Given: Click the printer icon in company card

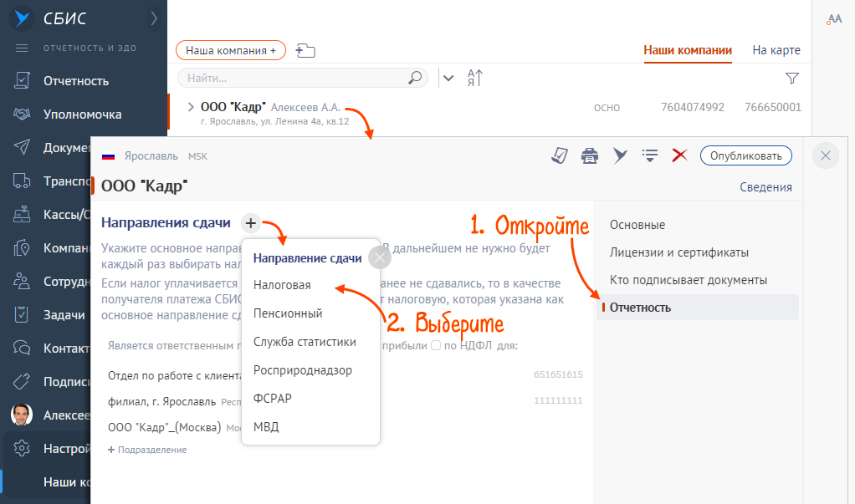Looking at the screenshot, I should pos(590,155).
